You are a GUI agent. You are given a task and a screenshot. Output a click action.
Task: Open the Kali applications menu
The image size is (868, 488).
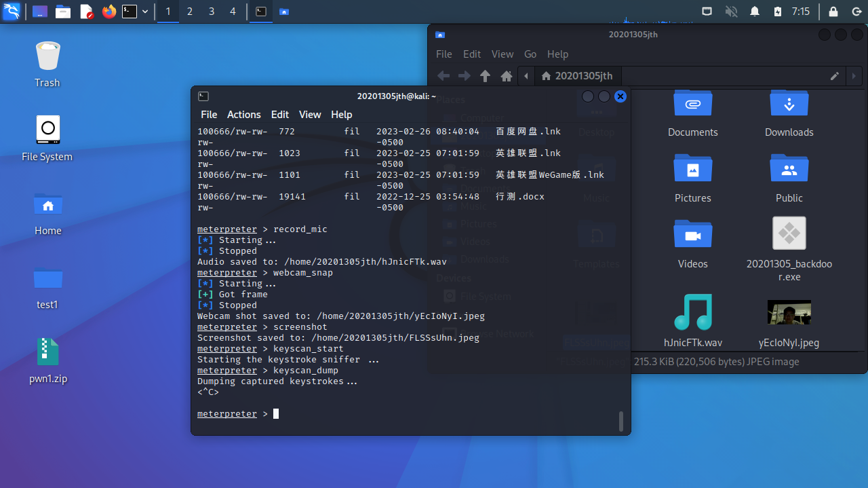click(x=11, y=12)
